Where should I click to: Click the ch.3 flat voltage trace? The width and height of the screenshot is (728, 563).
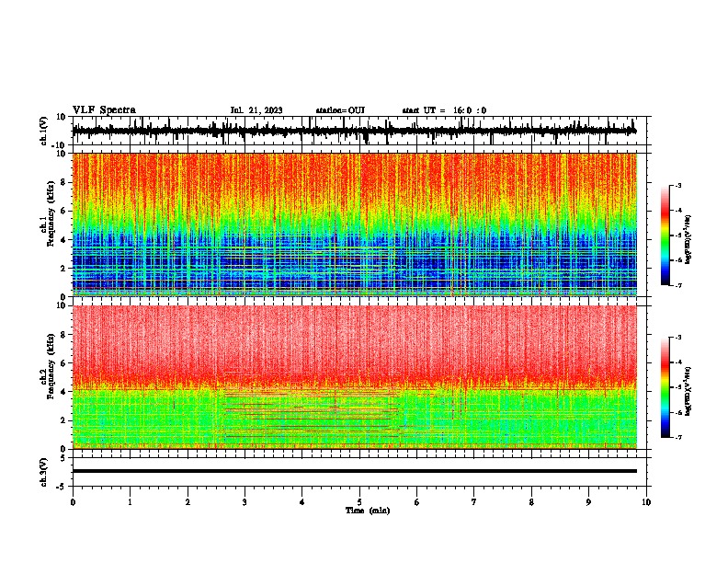coord(355,471)
